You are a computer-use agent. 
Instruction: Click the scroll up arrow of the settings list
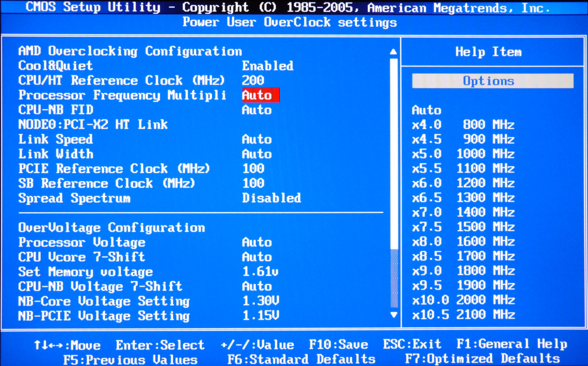tap(393, 51)
